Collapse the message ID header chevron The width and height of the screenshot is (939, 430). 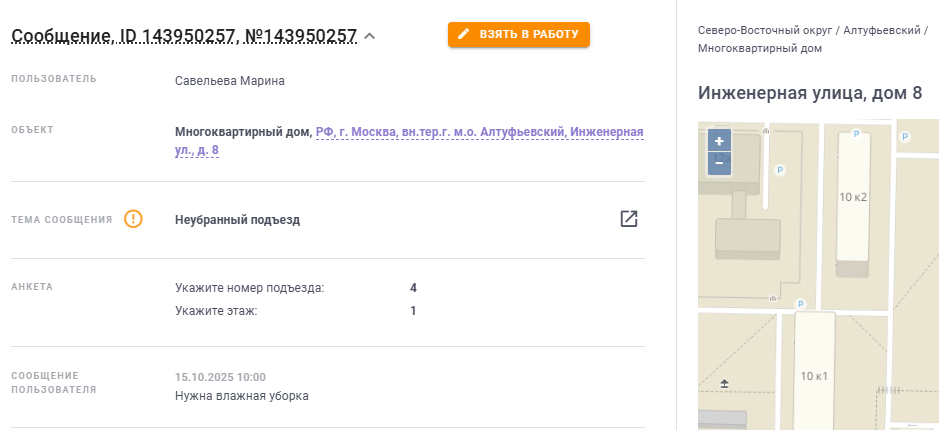click(370, 37)
